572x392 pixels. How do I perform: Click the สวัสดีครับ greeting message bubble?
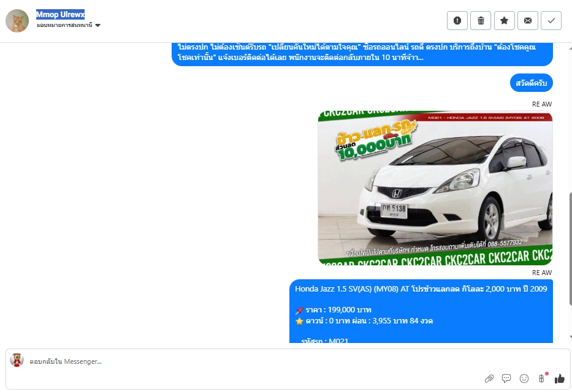pyautogui.click(x=531, y=83)
